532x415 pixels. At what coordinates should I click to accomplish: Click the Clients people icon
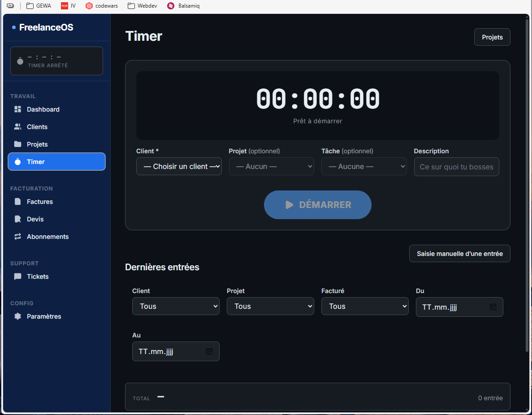18,127
